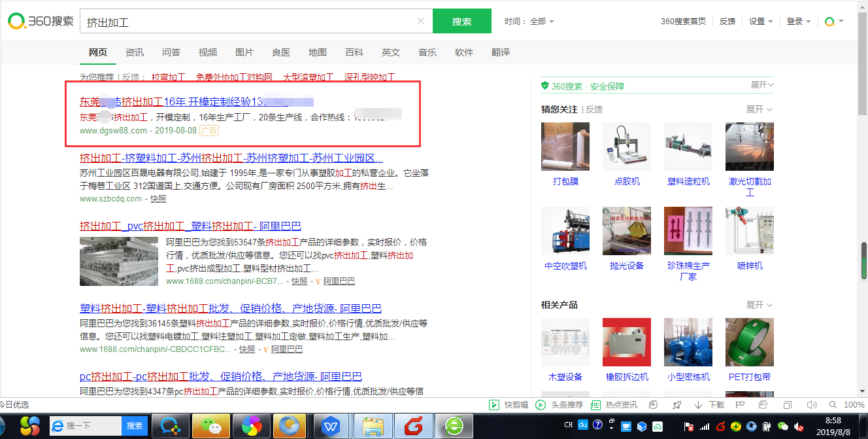Switch to the 百科 tab
The image size is (868, 439).
click(x=354, y=52)
